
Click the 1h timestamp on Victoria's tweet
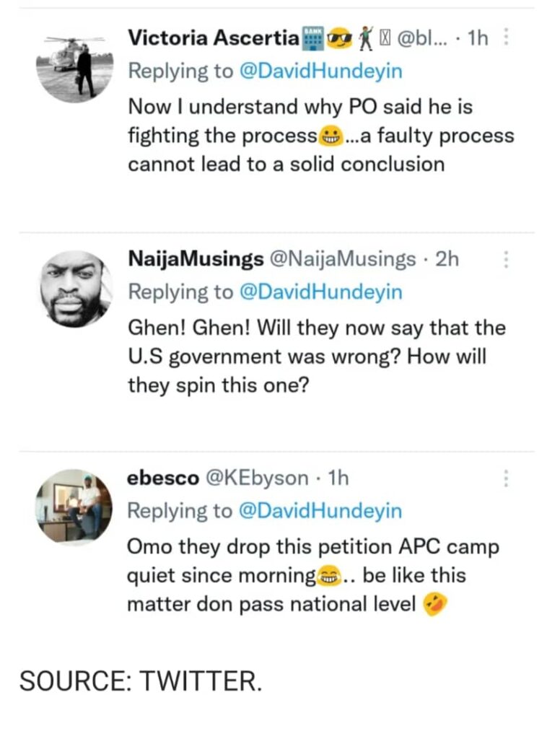point(478,38)
